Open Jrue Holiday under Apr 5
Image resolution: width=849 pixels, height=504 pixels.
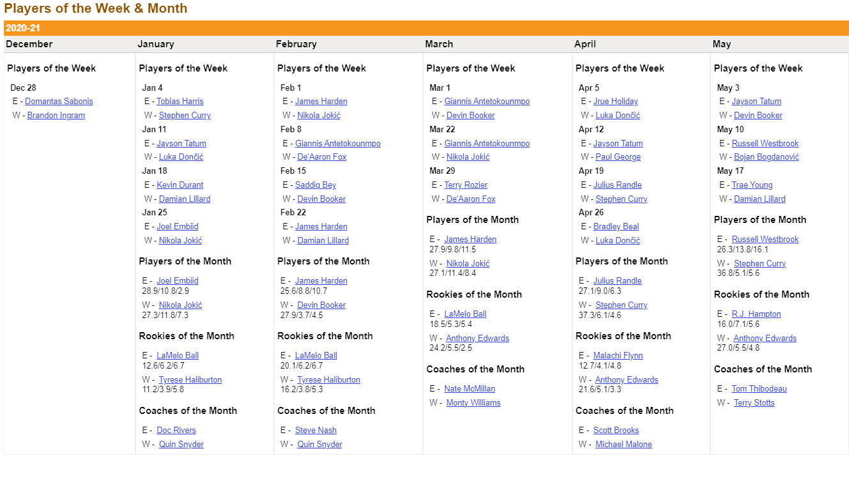click(x=616, y=102)
